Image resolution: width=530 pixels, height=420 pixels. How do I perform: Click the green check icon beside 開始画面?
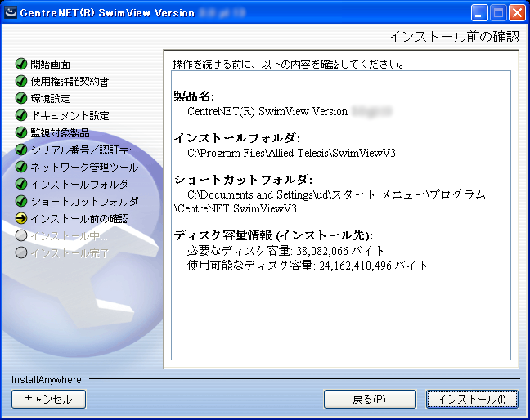[x=21, y=64]
